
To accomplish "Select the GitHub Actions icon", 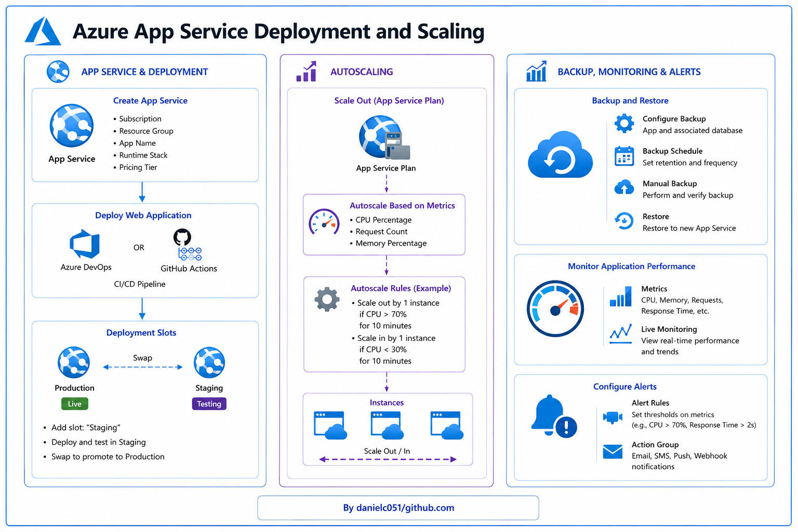I will pos(188,245).
